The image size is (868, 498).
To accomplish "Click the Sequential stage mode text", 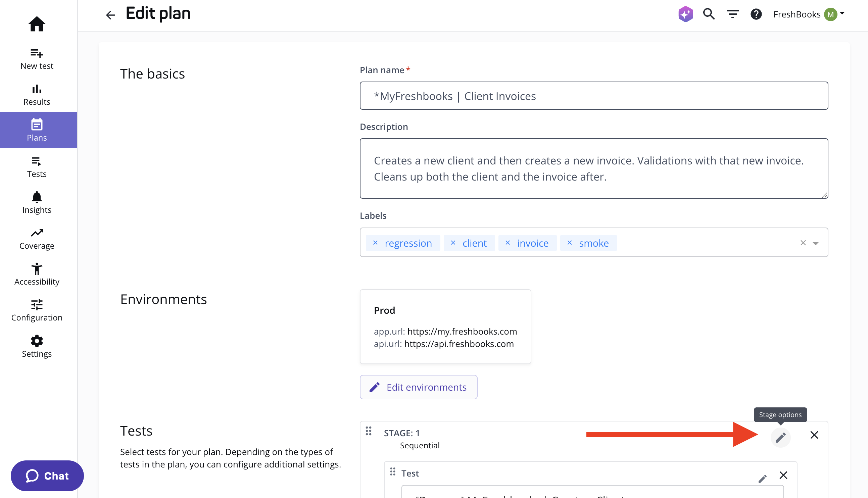I will tap(420, 445).
